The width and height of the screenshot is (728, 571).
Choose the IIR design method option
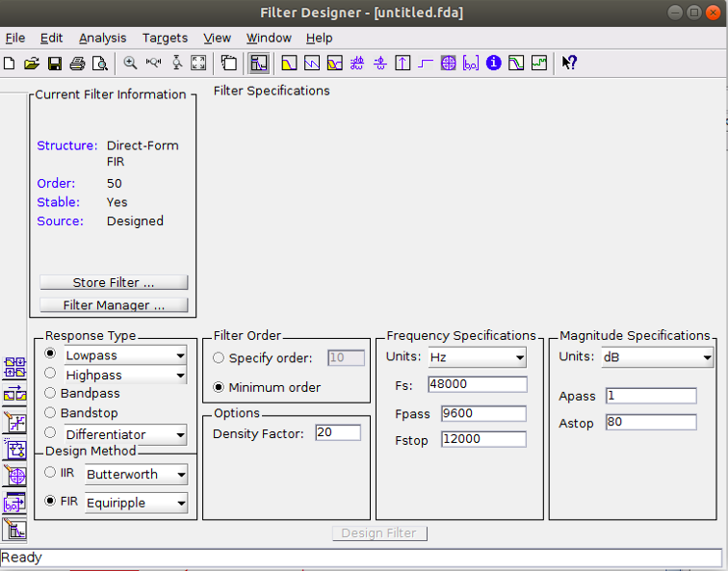pyautogui.click(x=50, y=473)
